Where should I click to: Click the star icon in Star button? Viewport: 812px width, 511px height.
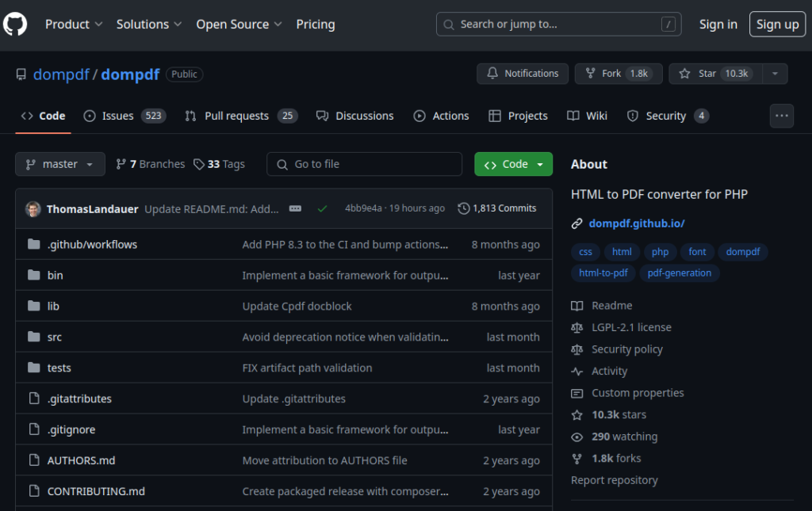(684, 74)
